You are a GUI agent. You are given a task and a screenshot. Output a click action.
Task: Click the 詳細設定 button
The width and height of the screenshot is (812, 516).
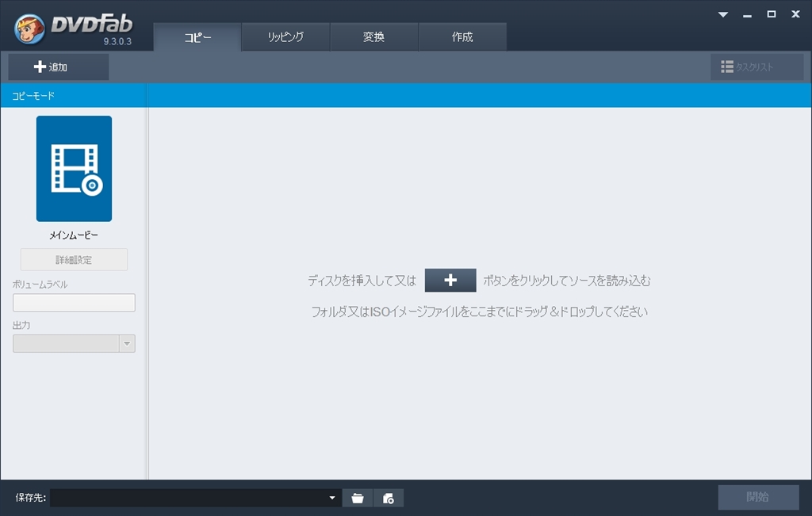[x=74, y=260]
